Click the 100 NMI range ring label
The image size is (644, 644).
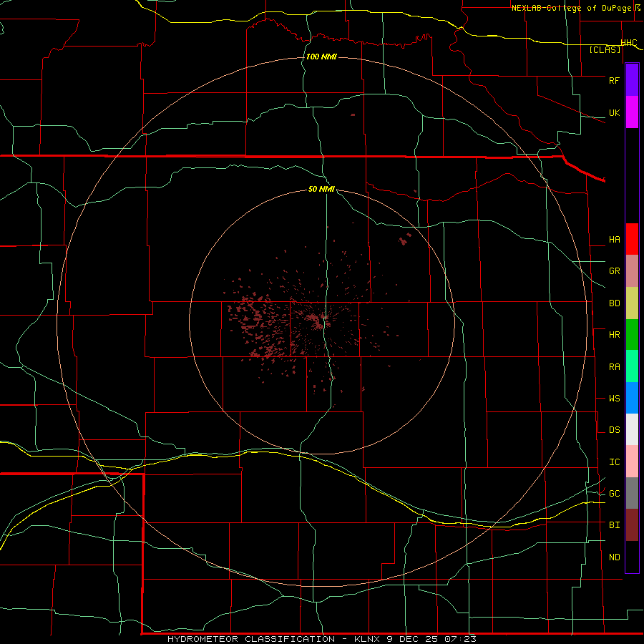coord(321,57)
